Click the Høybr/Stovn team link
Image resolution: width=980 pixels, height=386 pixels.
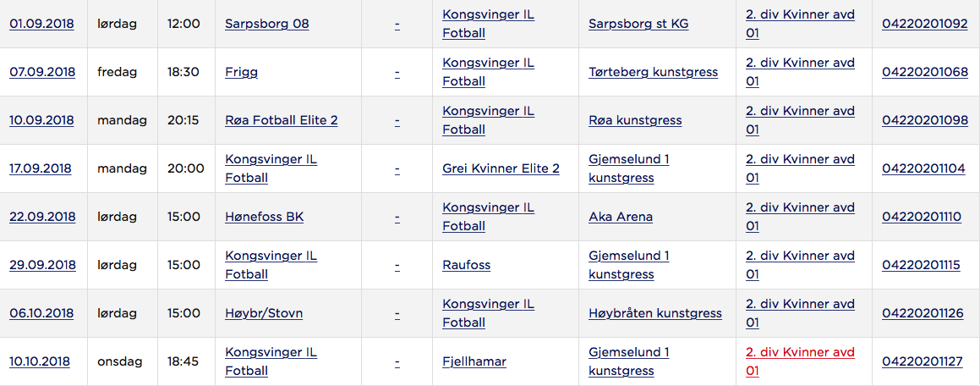click(x=264, y=313)
